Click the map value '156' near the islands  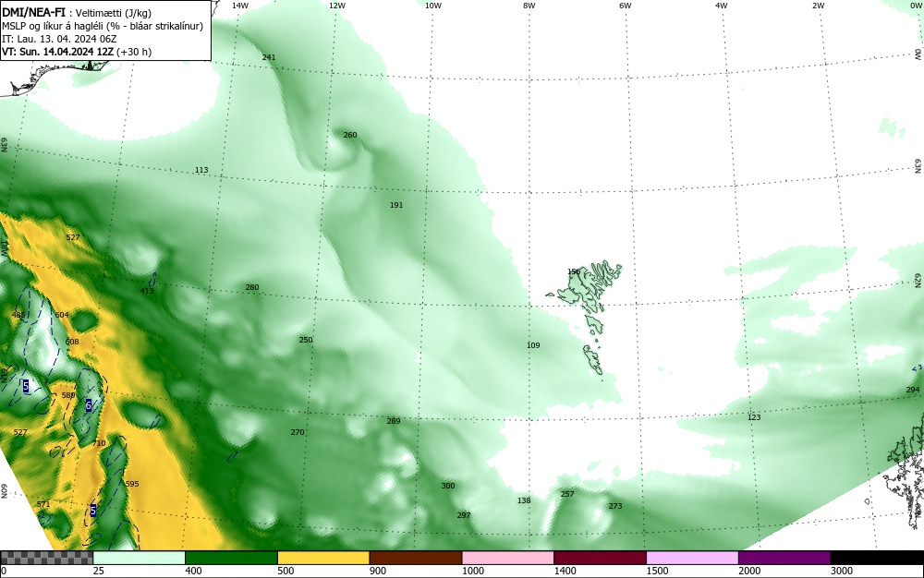(574, 271)
